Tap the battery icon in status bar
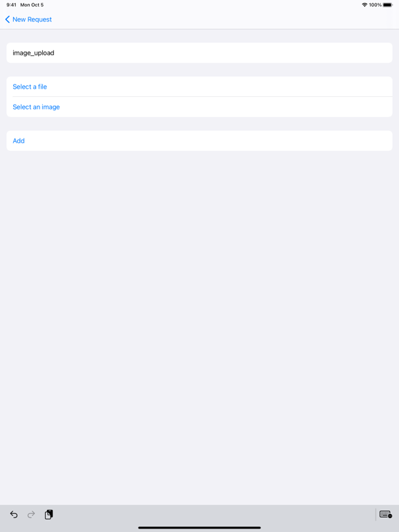The width and height of the screenshot is (399, 532). click(x=388, y=5)
